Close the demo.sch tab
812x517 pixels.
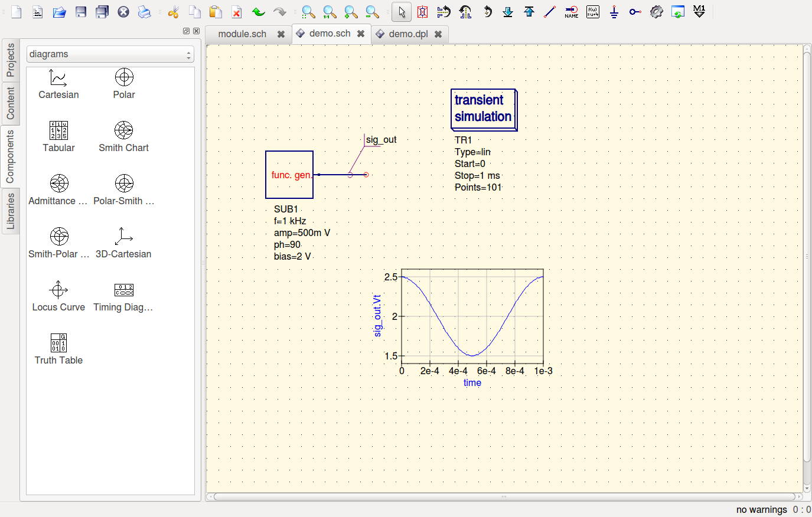pos(361,34)
